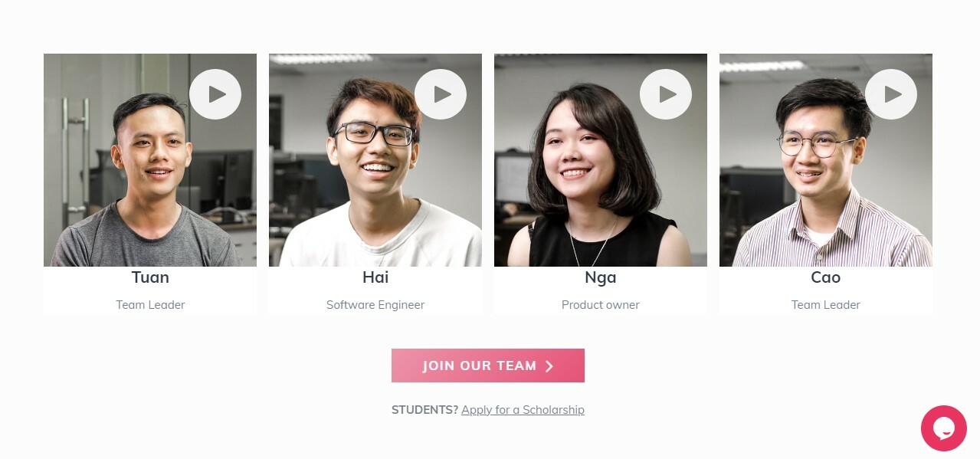The width and height of the screenshot is (980, 459).
Task: Open the chat bubble widget
Action: click(944, 428)
